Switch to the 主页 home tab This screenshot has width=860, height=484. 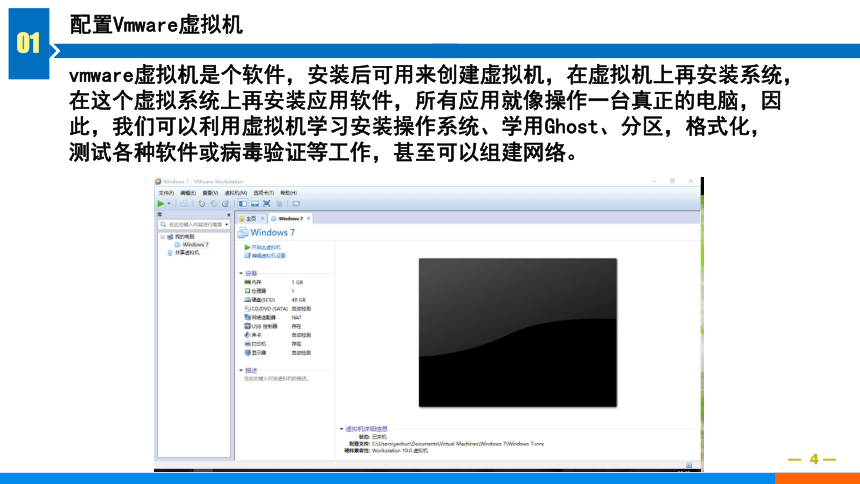[x=251, y=218]
